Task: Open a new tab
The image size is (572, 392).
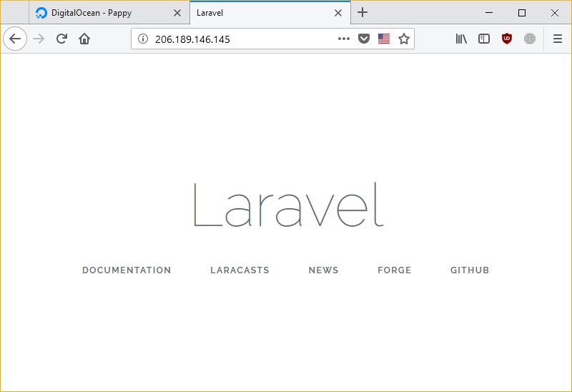Action: pyautogui.click(x=363, y=12)
